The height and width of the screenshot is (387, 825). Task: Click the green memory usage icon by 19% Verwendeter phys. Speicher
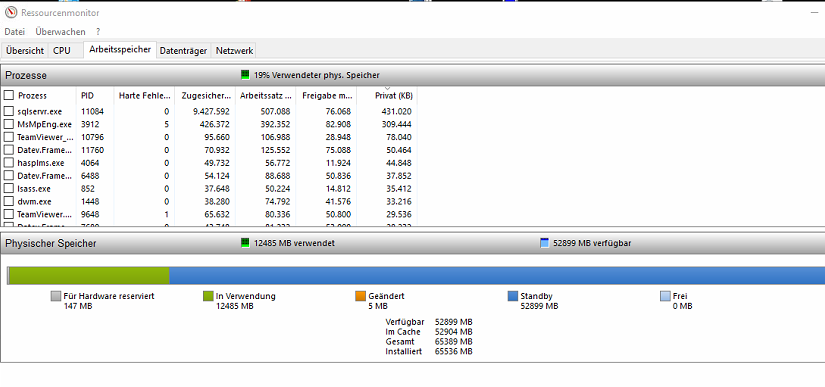tap(245, 75)
